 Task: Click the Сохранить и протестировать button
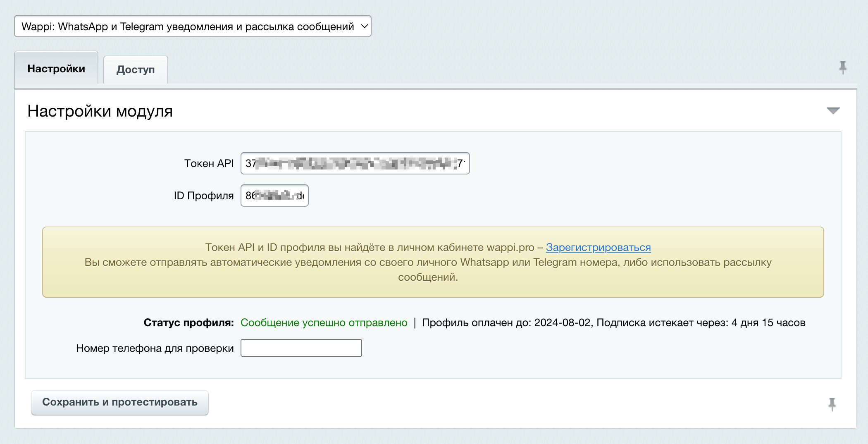(120, 402)
